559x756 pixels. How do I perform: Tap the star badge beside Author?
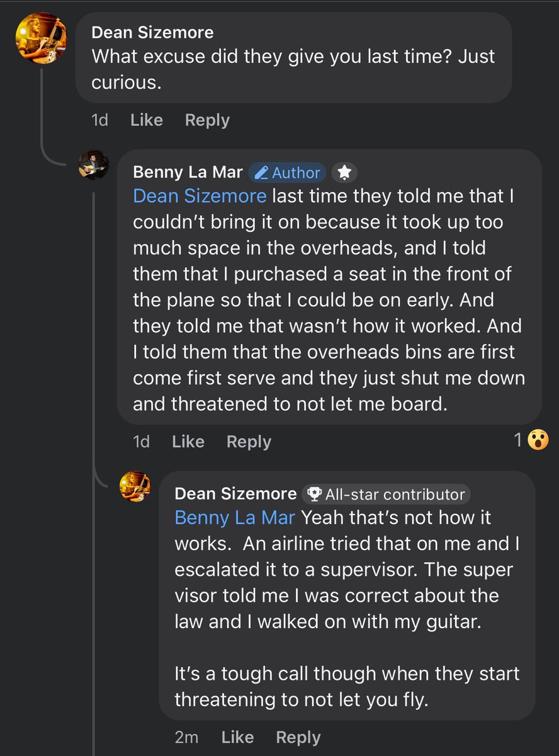(x=344, y=173)
